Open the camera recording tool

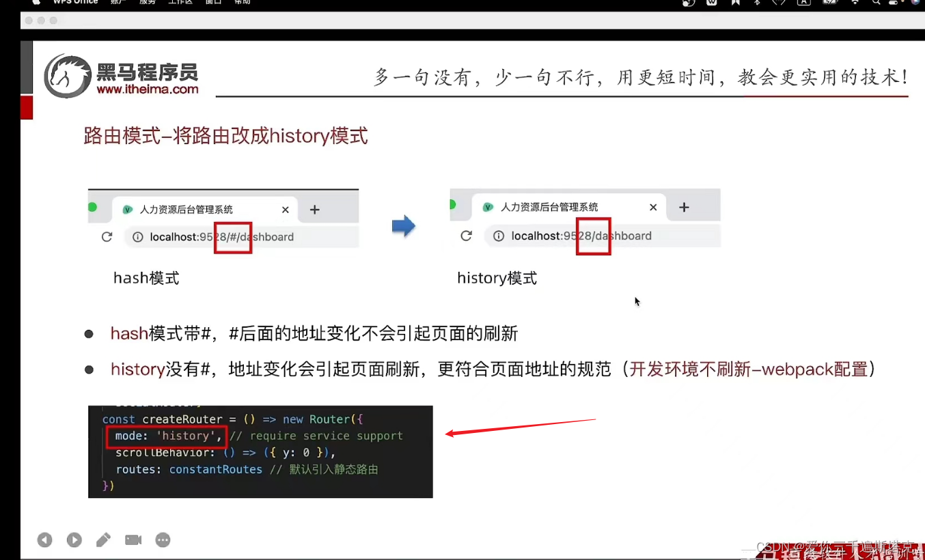(x=133, y=540)
